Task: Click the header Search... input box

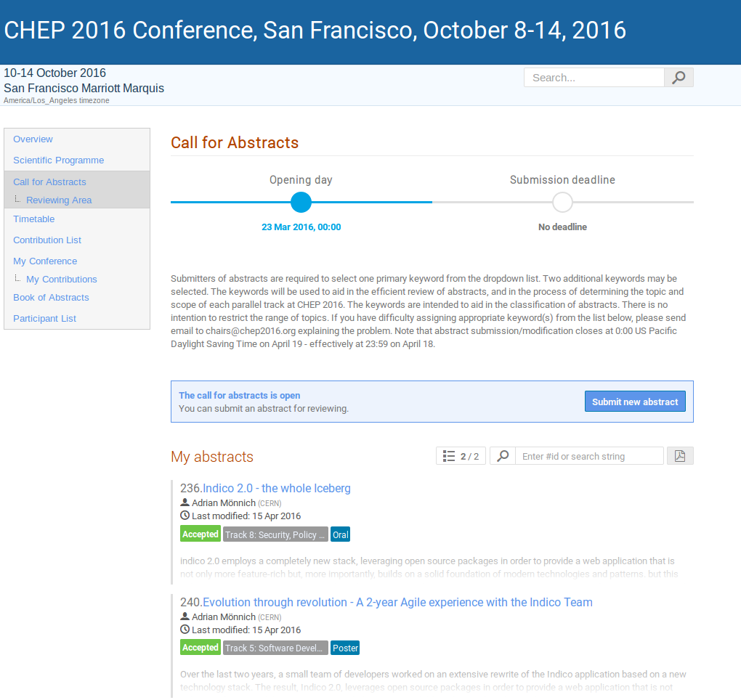Action: point(594,78)
